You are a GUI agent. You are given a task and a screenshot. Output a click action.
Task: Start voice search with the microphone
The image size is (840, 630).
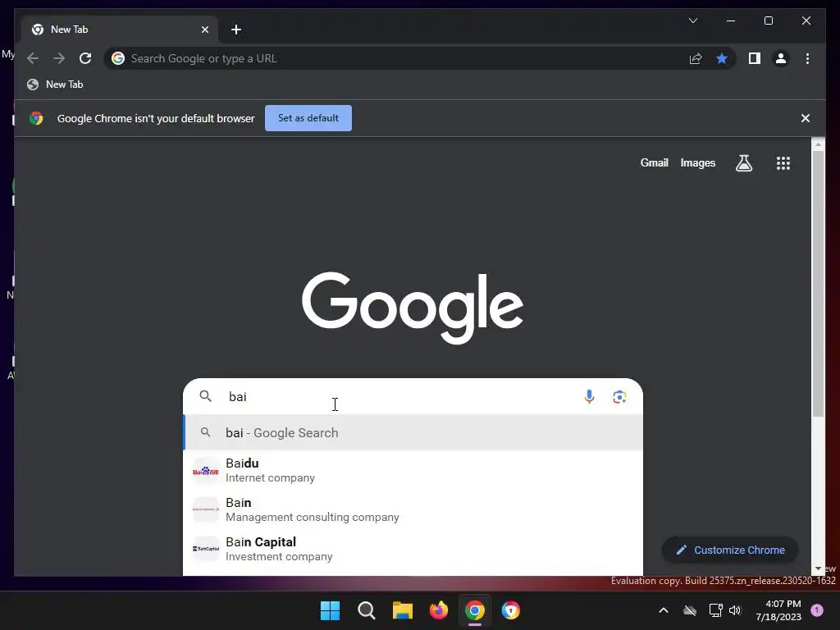(589, 396)
